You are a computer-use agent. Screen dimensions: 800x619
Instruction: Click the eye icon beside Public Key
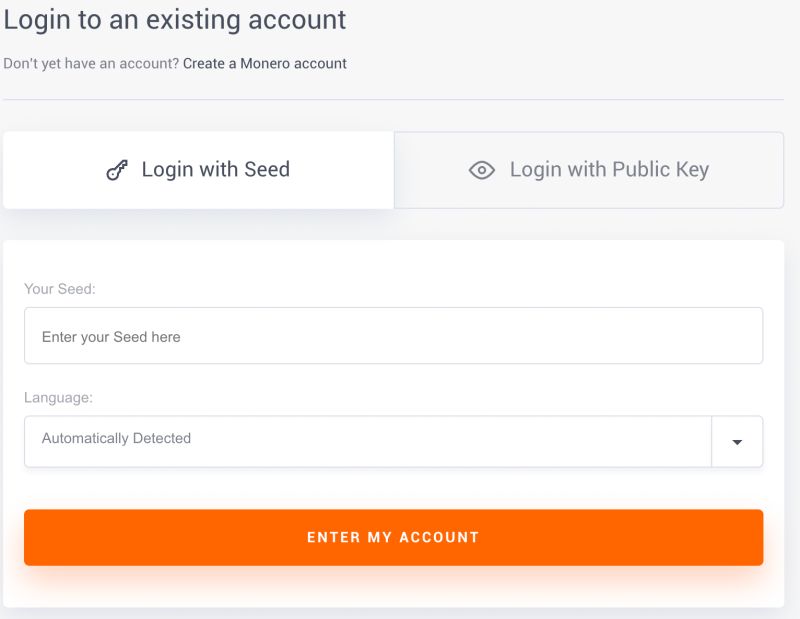point(482,170)
